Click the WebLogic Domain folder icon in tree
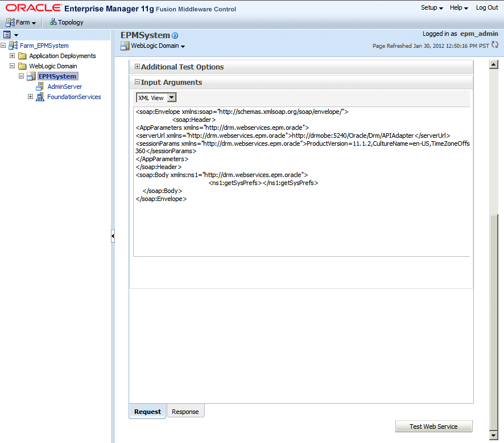The width and height of the screenshot is (504, 443). click(22, 66)
